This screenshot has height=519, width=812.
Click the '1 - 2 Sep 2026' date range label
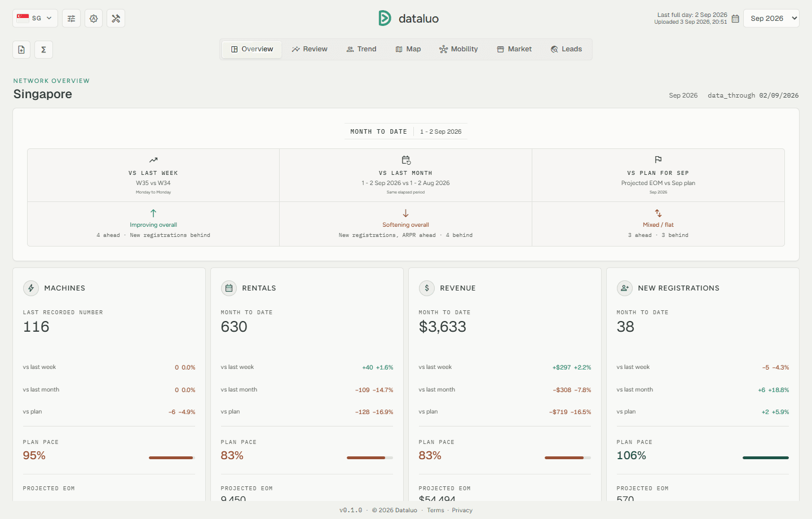click(441, 131)
